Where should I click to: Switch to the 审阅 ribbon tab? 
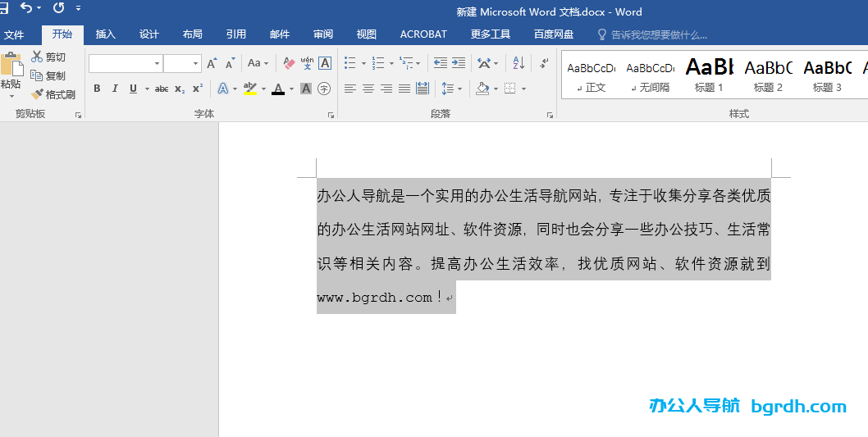[322, 34]
